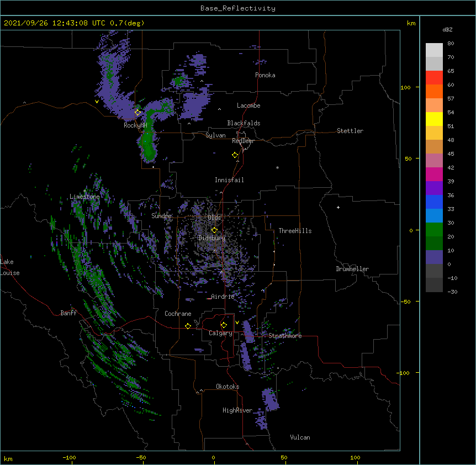The height and width of the screenshot is (465, 476).
Task: Select the slate purple 0-10 dBZ swatch
Action: 434,257
